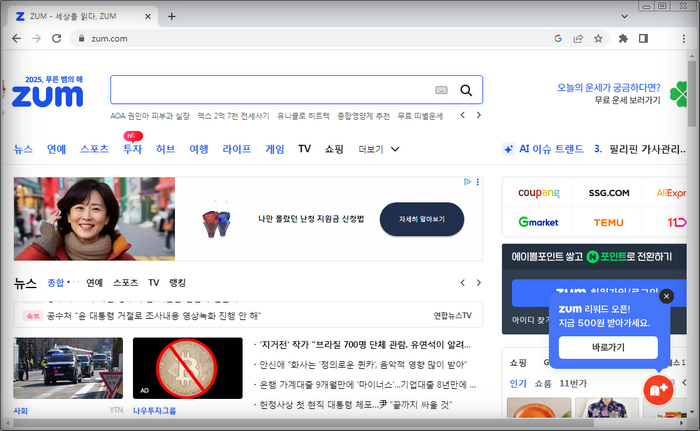The image size is (700, 431).
Task: Go to next news page arrow
Action: (479, 283)
